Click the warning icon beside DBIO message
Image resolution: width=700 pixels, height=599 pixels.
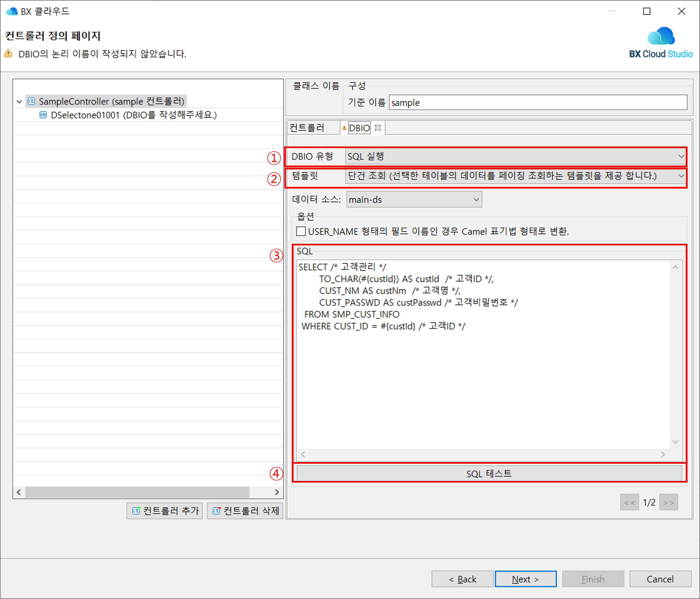[x=8, y=54]
